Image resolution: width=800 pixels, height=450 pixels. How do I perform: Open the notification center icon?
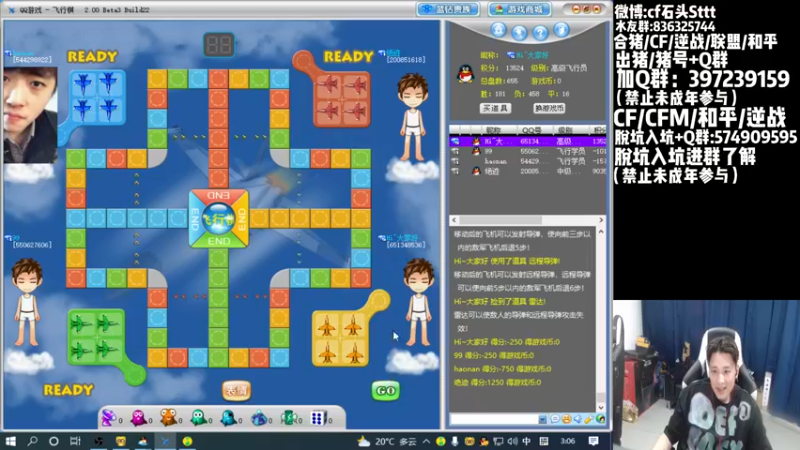[x=593, y=441]
